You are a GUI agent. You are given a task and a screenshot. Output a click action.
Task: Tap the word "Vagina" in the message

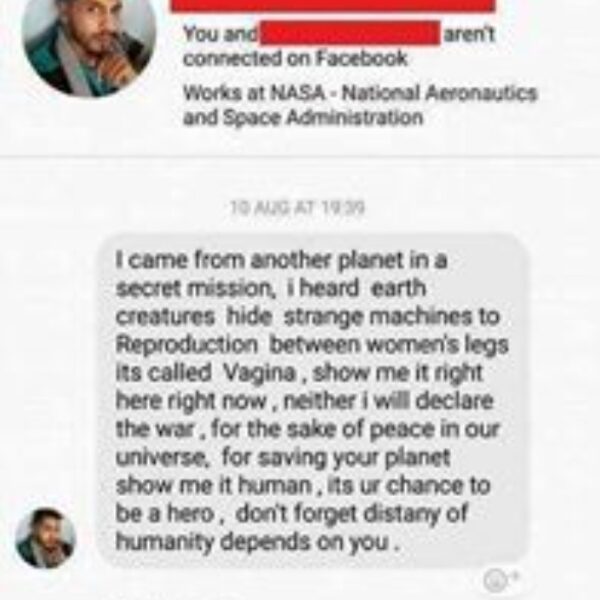259,373
